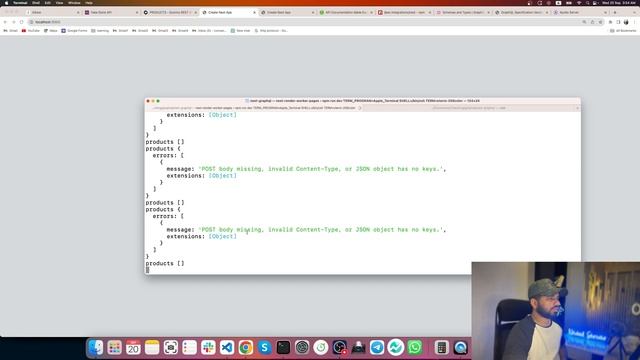The height and width of the screenshot is (360, 640).
Task: Switch to API Documentation tab
Action: (346, 13)
